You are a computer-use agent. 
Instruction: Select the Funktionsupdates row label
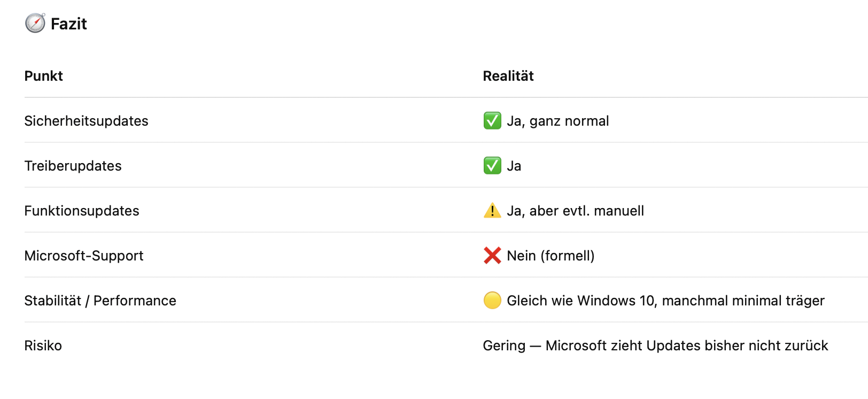(82, 211)
